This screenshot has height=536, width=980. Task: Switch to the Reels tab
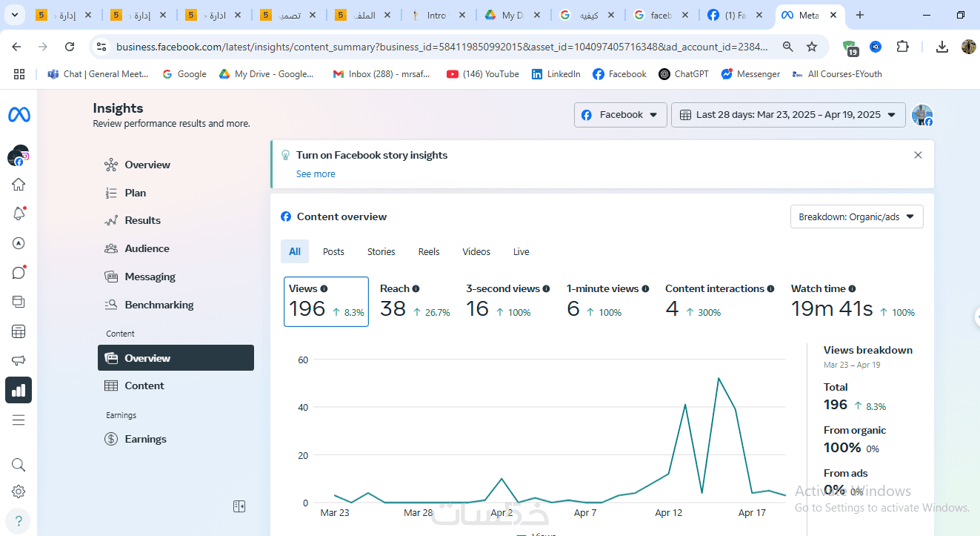[x=429, y=252]
